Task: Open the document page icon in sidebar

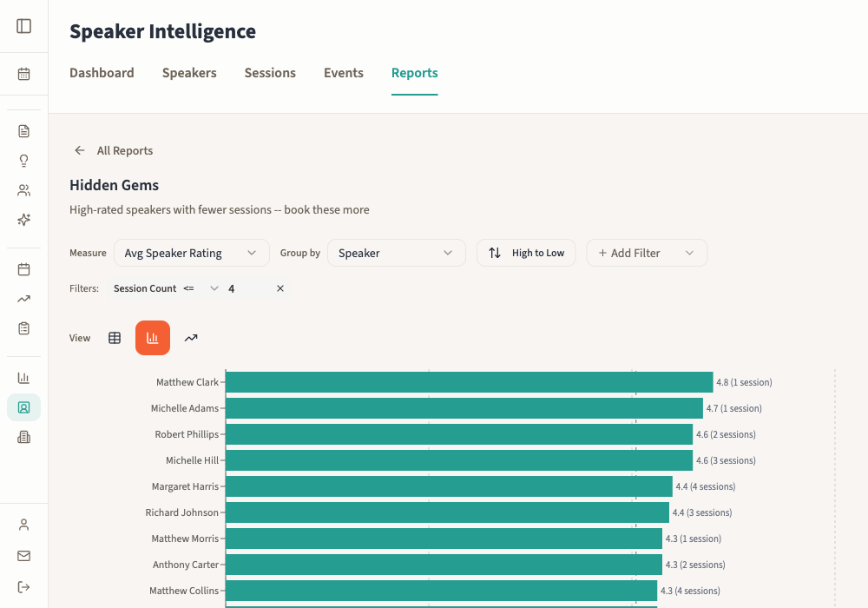Action: [x=23, y=131]
